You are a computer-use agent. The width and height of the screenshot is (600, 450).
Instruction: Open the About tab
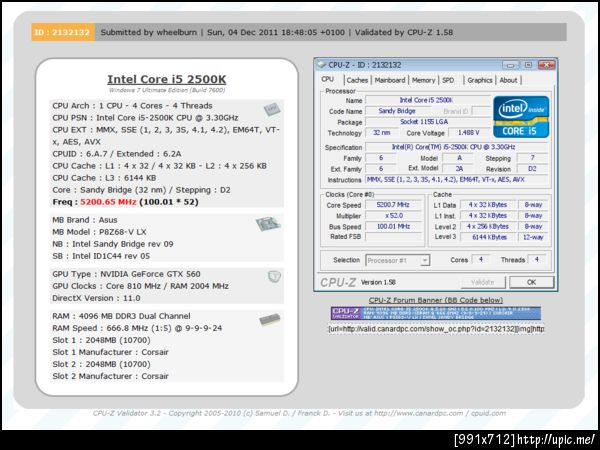(508, 80)
